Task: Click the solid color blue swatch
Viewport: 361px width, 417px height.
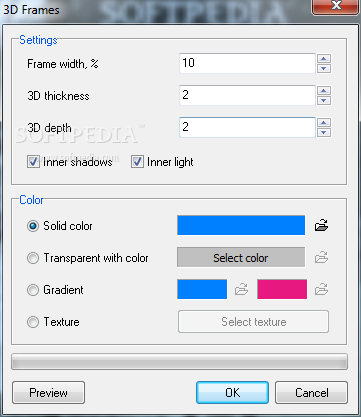Action: click(x=241, y=225)
